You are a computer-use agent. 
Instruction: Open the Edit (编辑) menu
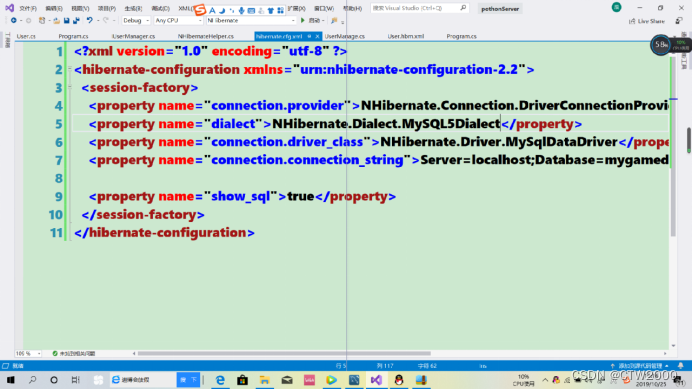point(54,8)
